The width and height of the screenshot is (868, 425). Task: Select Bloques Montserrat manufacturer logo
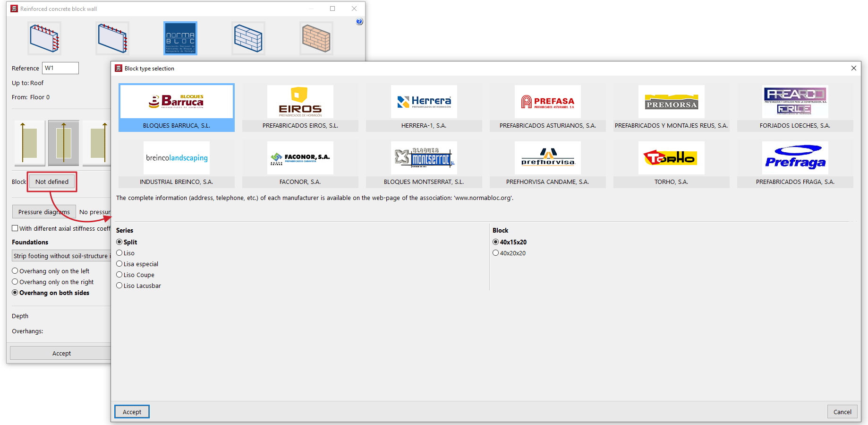point(424,158)
